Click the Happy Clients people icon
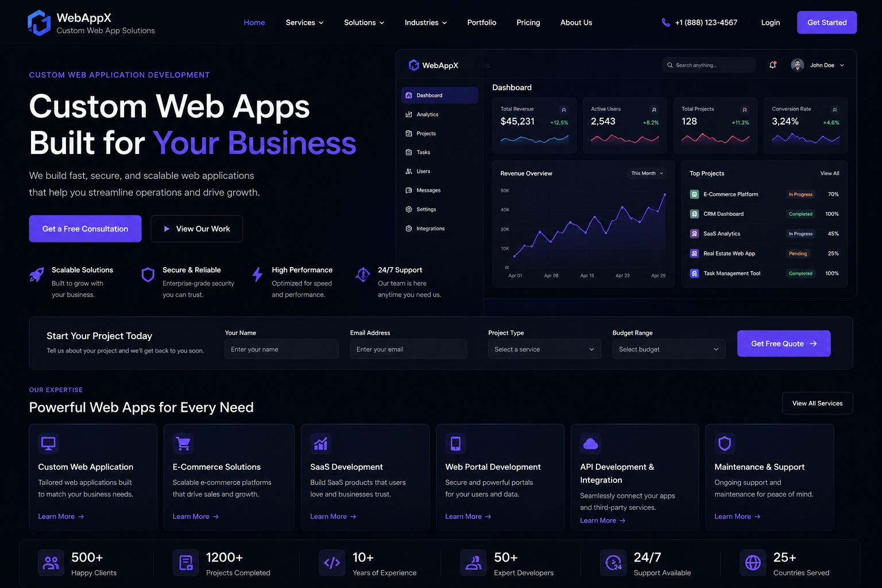The width and height of the screenshot is (882, 588). pos(51,563)
